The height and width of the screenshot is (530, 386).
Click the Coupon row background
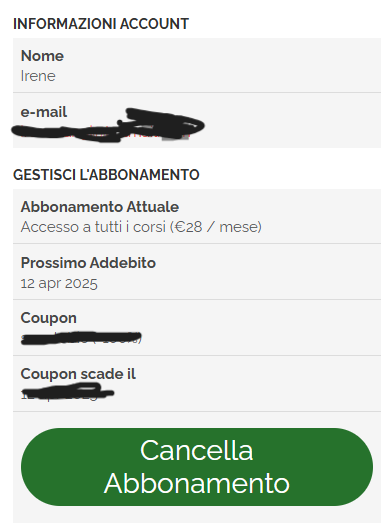tap(197, 328)
